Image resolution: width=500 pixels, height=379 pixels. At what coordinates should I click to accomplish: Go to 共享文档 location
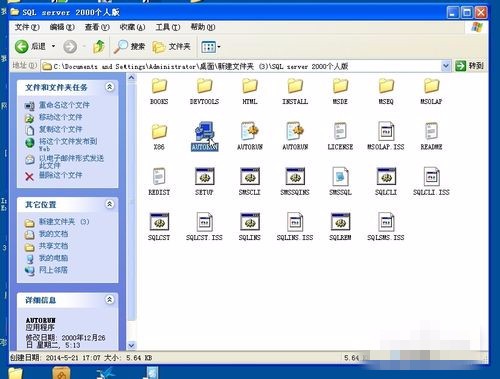pos(53,246)
